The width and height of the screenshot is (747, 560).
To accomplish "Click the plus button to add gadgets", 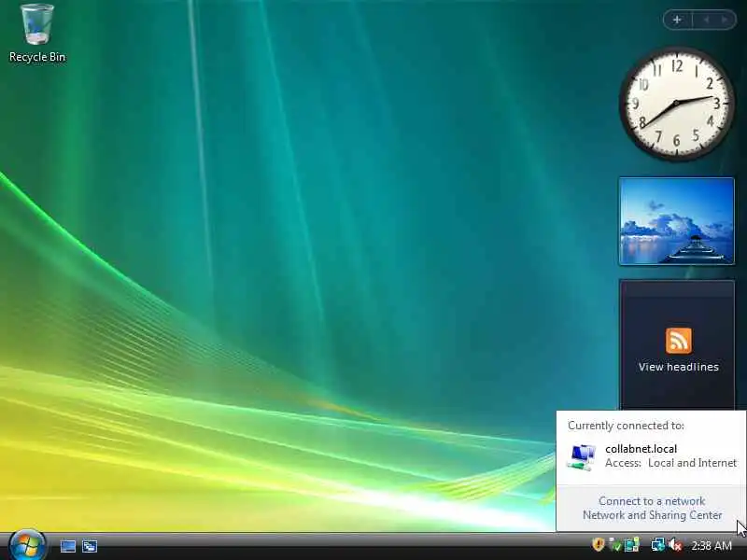I will [677, 20].
